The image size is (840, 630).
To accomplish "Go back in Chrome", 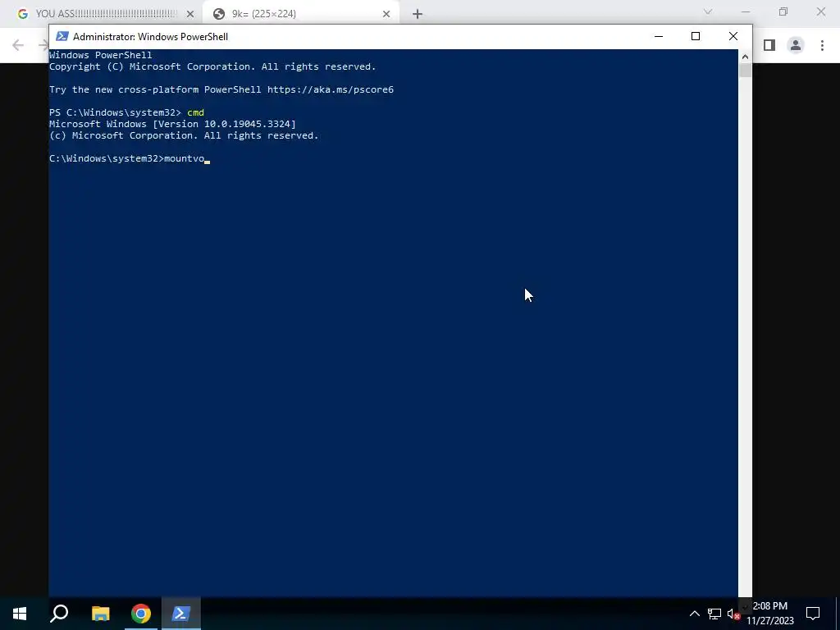I will click(x=18, y=45).
